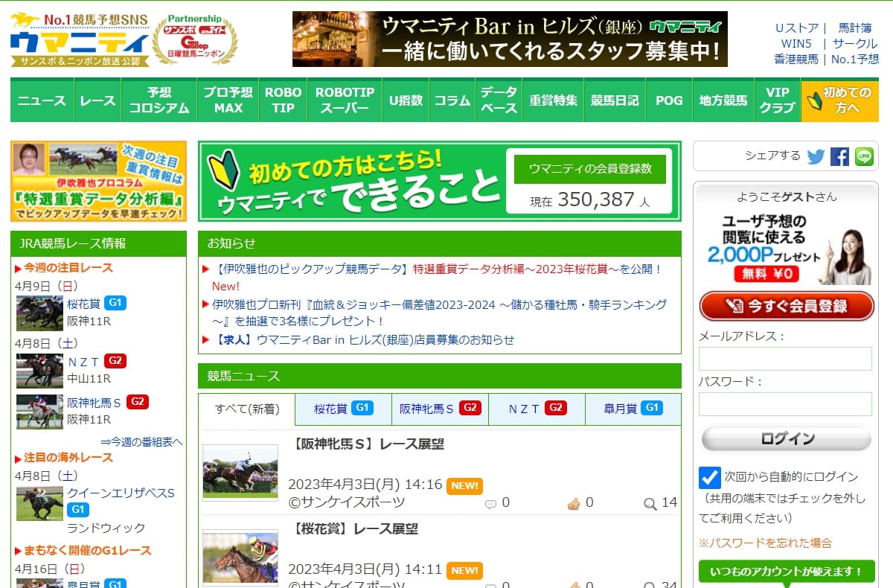Open the comment icon for 阪神牝馬S article
This screenshot has height=588, width=893.
point(490,504)
